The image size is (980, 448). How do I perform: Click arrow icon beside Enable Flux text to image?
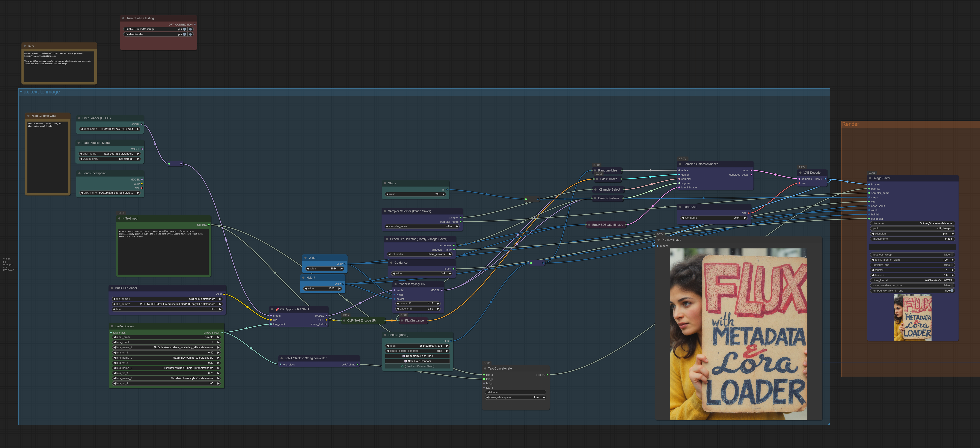pos(191,29)
